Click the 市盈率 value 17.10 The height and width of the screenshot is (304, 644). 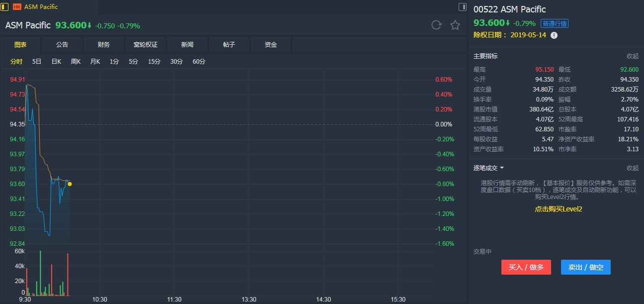631,129
